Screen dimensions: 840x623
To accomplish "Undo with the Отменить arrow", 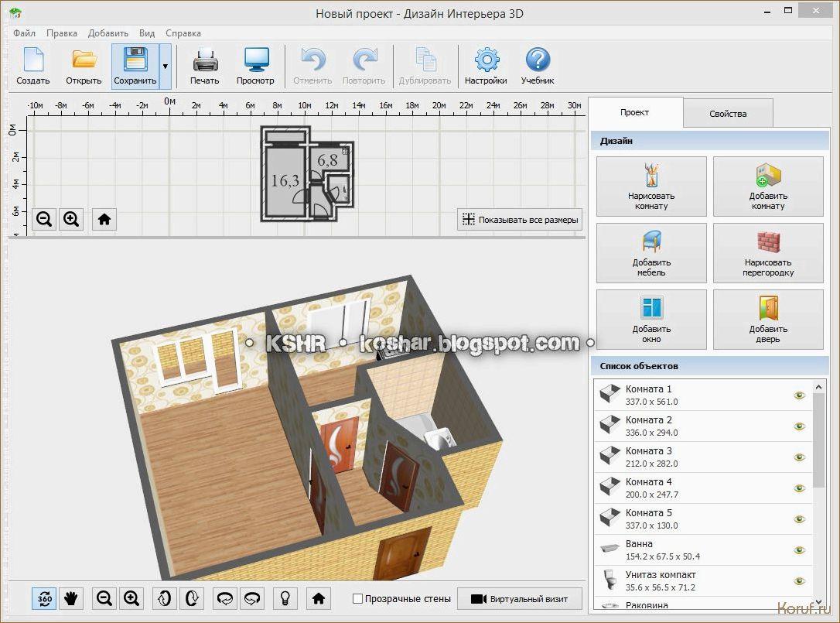I will [312, 67].
